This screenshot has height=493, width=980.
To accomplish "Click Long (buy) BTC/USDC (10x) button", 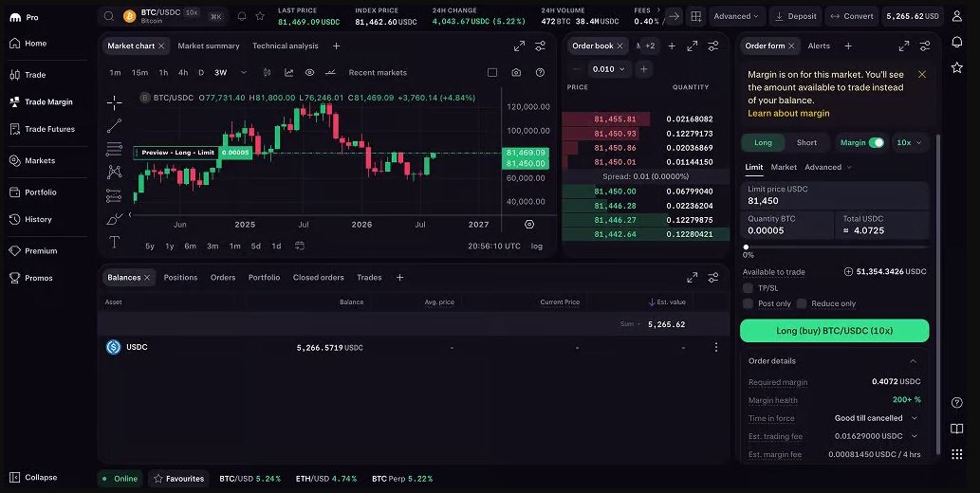I will click(834, 331).
